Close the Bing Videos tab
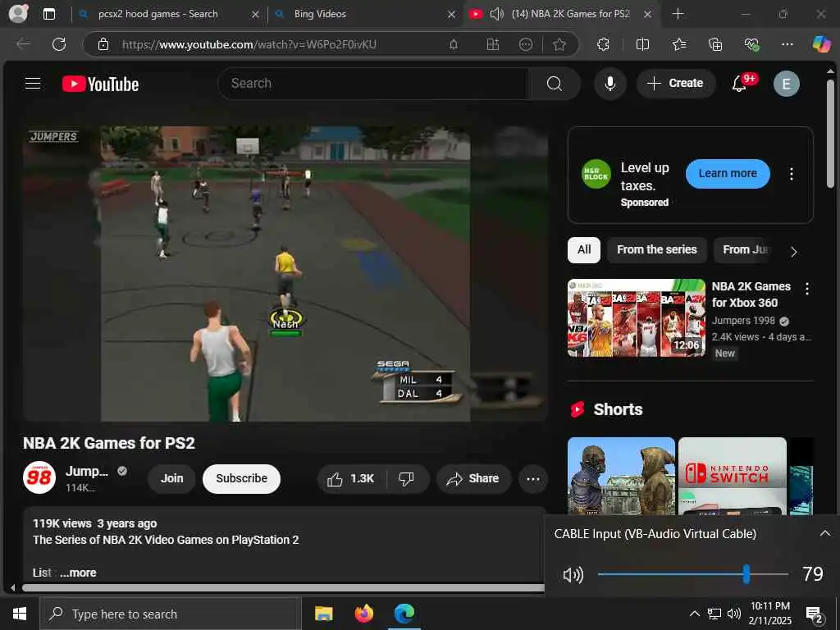 tap(451, 15)
